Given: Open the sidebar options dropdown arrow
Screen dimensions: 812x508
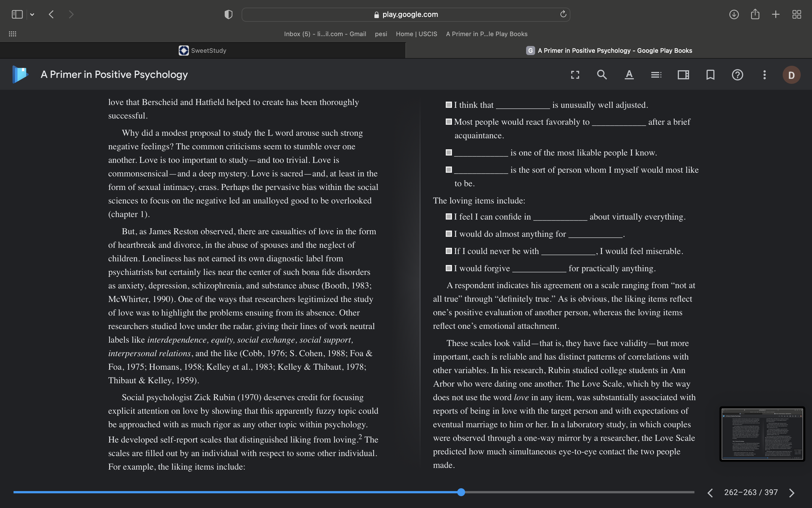Looking at the screenshot, I should coord(32,14).
